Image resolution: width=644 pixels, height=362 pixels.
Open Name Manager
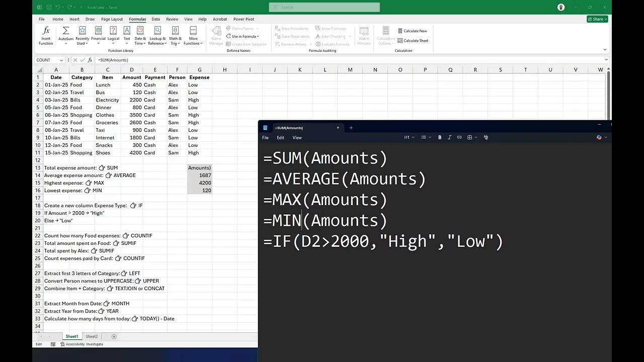[216, 36]
